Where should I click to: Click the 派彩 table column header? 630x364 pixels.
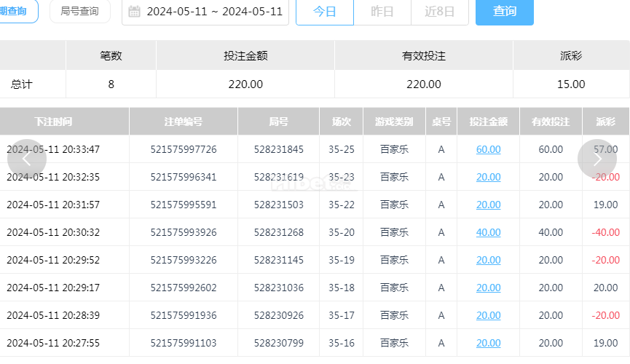point(605,122)
